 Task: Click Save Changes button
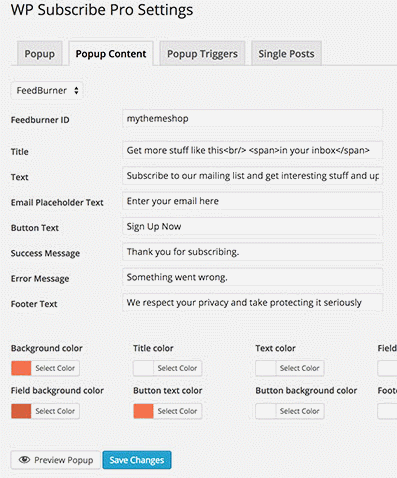coord(137,460)
